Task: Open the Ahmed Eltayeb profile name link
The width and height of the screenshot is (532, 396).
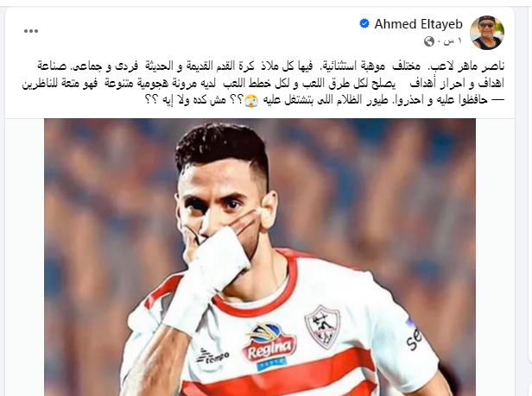Action: 418,24
